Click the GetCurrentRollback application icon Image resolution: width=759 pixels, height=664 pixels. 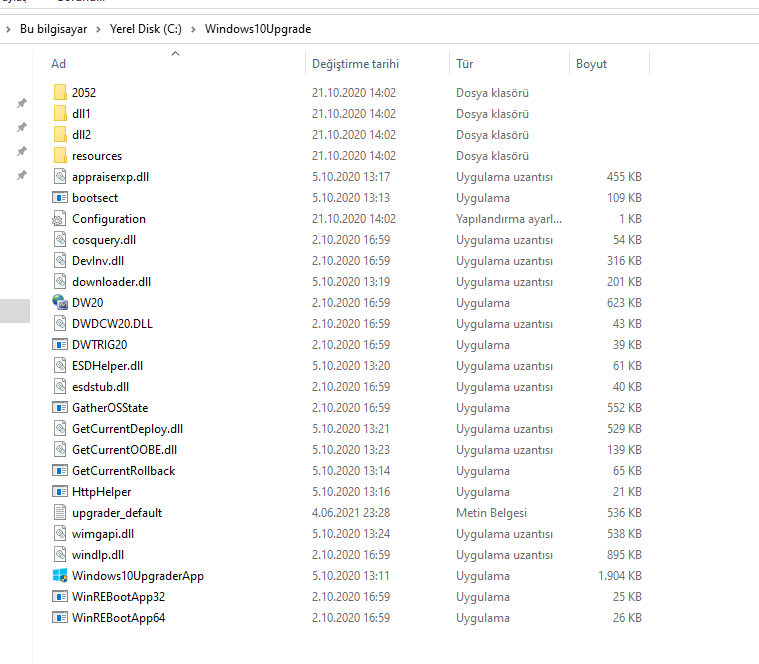coord(60,470)
